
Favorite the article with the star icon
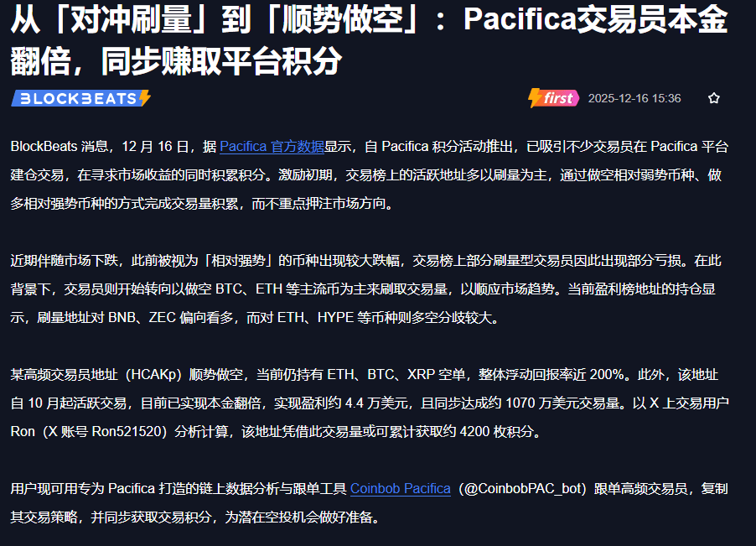[713, 98]
